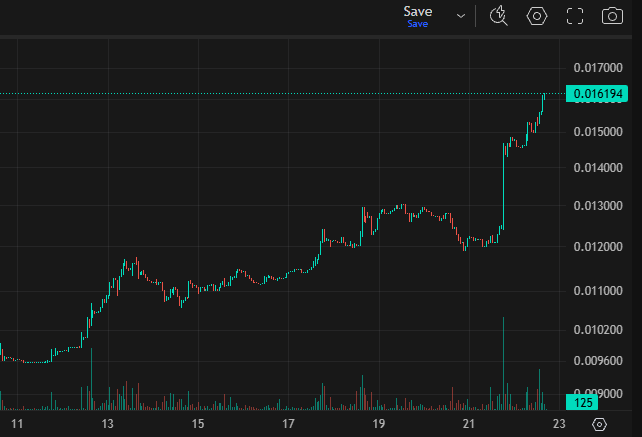Image resolution: width=642 pixels, height=437 pixels.
Task: Click the tallest volume bar near day 21
Action: click(x=504, y=363)
